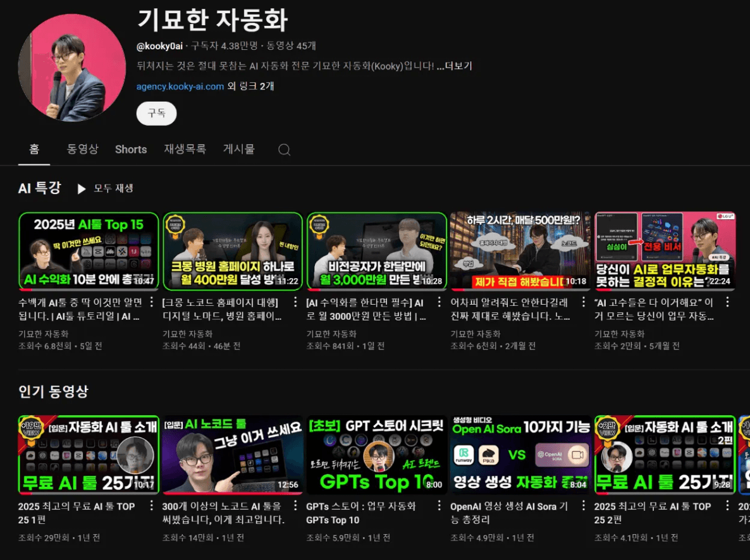750x560 pixels.
Task: Open the '2025년 AI툴 Top 15' video thumbnail
Action: [89, 251]
